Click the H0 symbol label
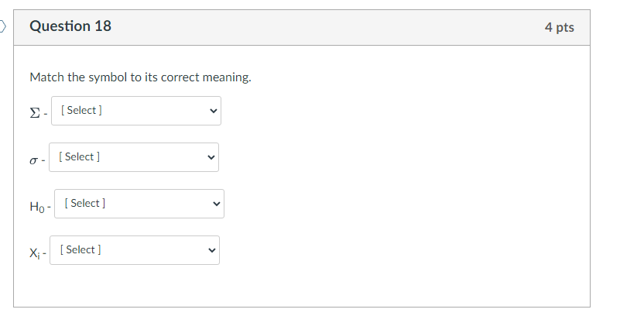The width and height of the screenshot is (644, 323). click(38, 205)
